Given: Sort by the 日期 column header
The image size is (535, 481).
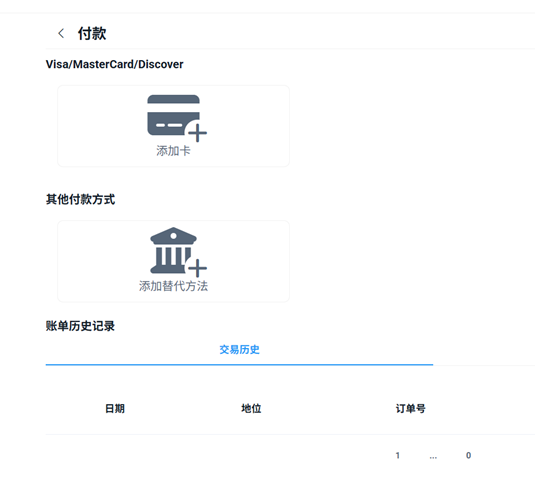Looking at the screenshot, I should 115,408.
